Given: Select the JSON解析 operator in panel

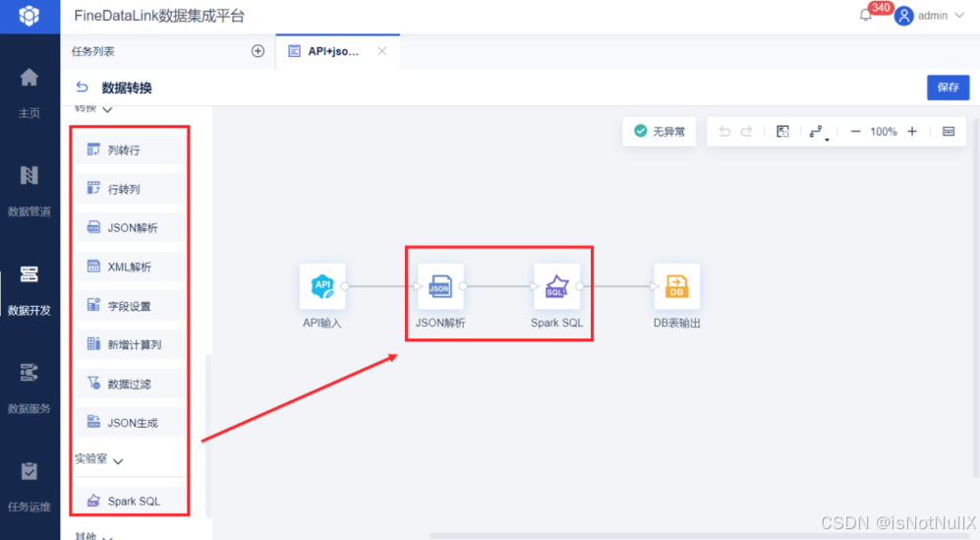Looking at the screenshot, I should 131,228.
